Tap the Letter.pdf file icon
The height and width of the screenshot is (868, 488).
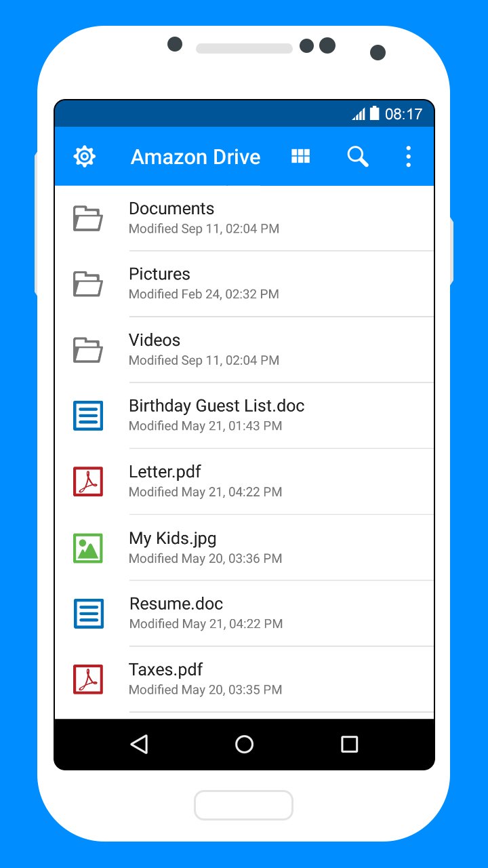click(x=88, y=481)
